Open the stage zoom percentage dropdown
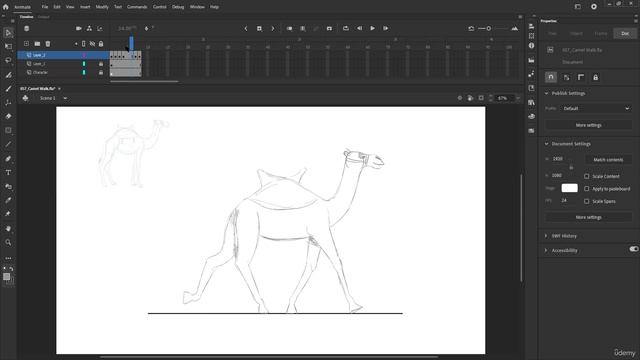640x360 pixels. point(518,98)
